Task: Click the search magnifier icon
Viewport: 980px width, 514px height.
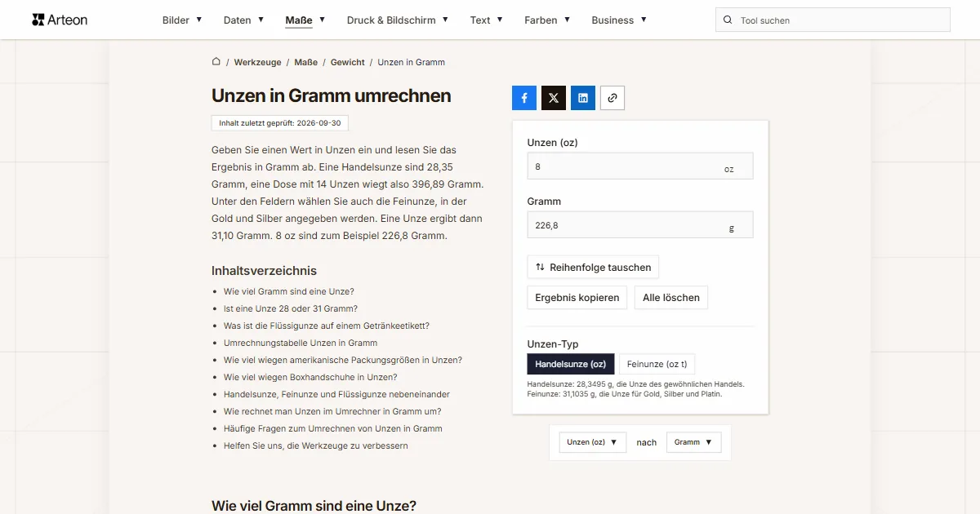Action: (x=728, y=20)
